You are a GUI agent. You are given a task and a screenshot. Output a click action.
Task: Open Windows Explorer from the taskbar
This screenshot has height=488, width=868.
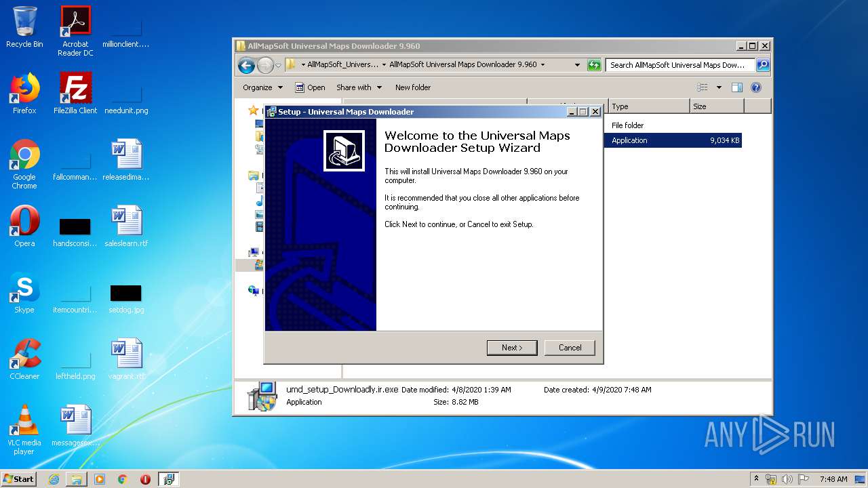77,479
